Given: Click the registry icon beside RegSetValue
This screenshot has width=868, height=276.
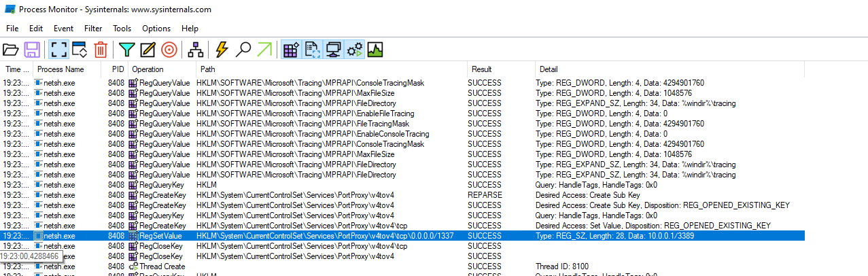Looking at the screenshot, I should click(133, 236).
